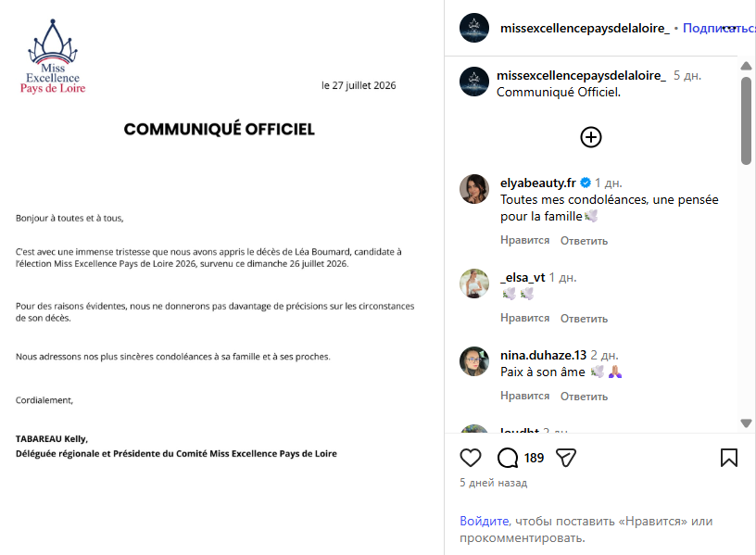The image size is (756, 555).
Task: Open nina.duhaze.13 username link
Action: coord(543,356)
